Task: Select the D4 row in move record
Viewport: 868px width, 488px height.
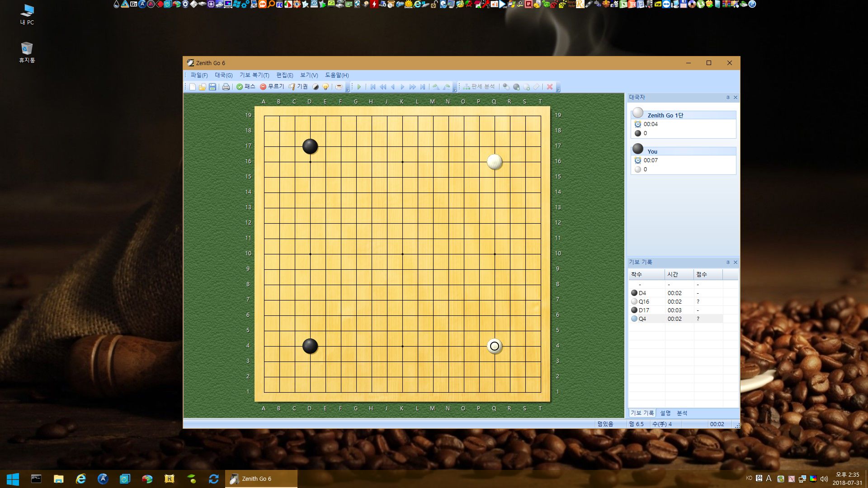Action: [676, 293]
